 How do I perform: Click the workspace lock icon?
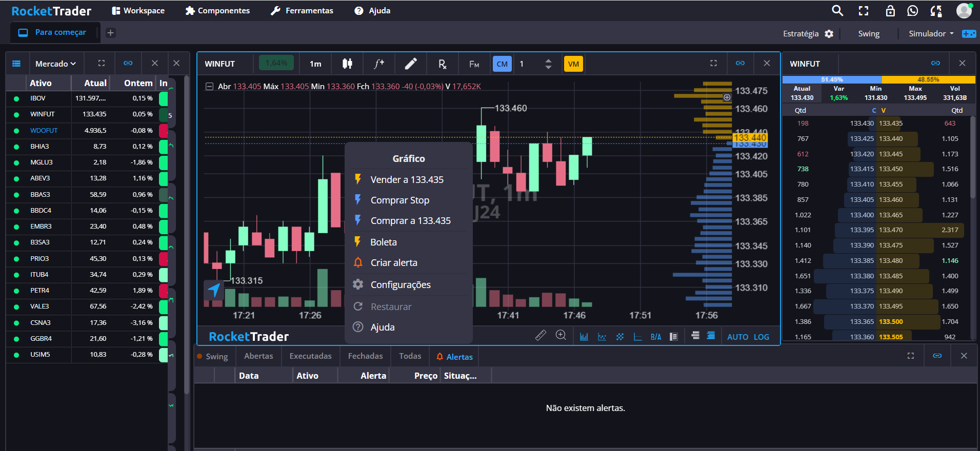890,11
